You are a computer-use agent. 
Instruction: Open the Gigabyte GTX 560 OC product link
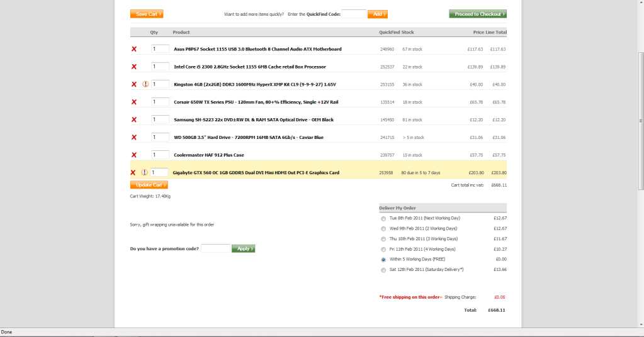(256, 173)
